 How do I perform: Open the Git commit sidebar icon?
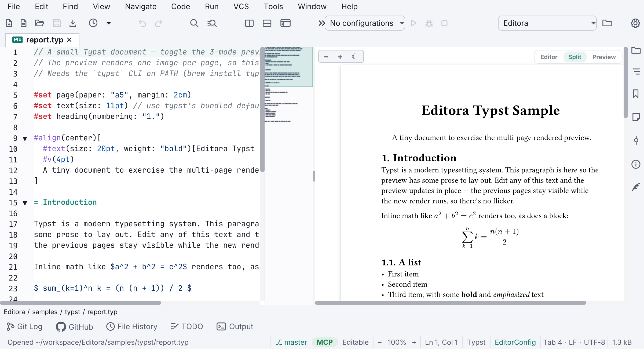point(636,140)
